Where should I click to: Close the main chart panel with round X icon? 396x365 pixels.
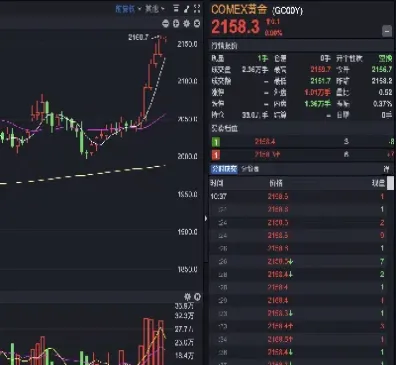tap(197, 24)
